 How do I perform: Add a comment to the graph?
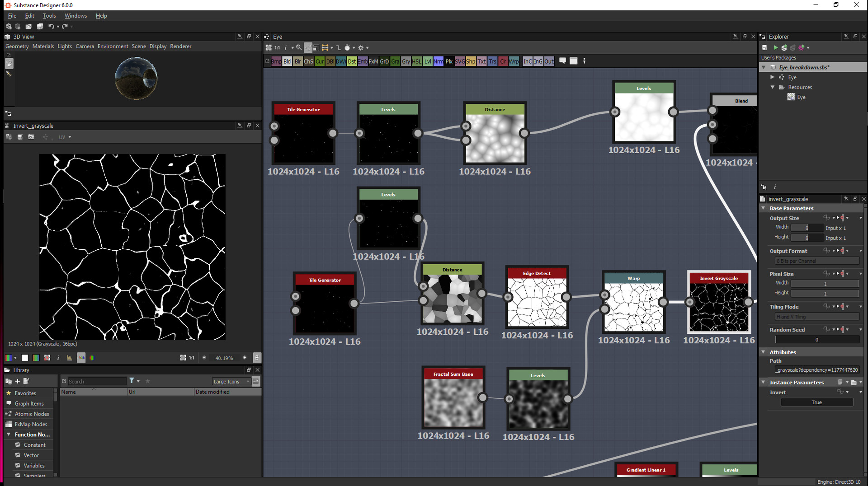[562, 61]
